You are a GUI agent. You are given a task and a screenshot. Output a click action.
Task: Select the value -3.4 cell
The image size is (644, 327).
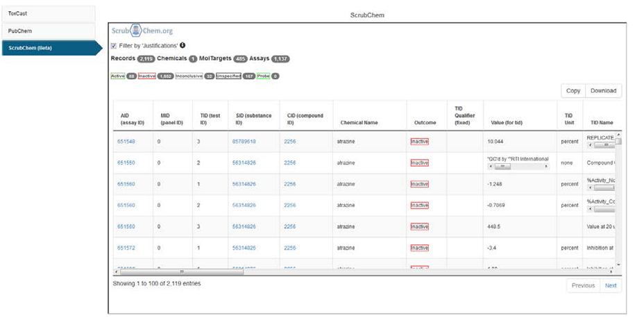(x=520, y=248)
